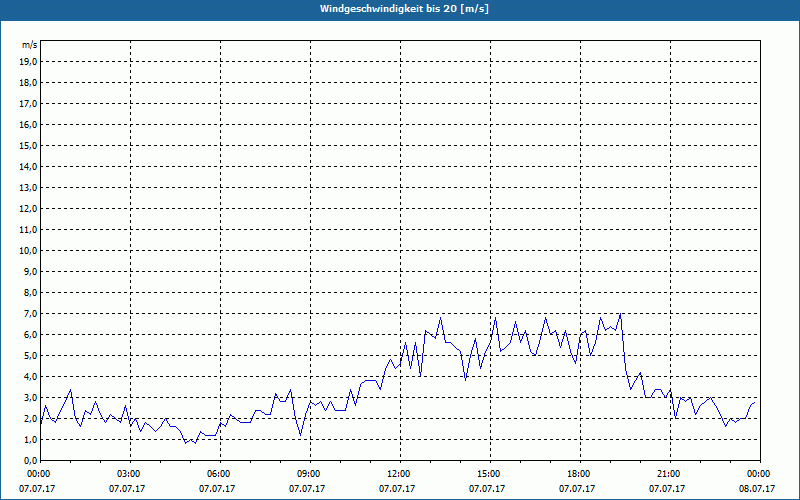Click the 9,0 wind speed label
800x500 pixels.
pyautogui.click(x=30, y=271)
